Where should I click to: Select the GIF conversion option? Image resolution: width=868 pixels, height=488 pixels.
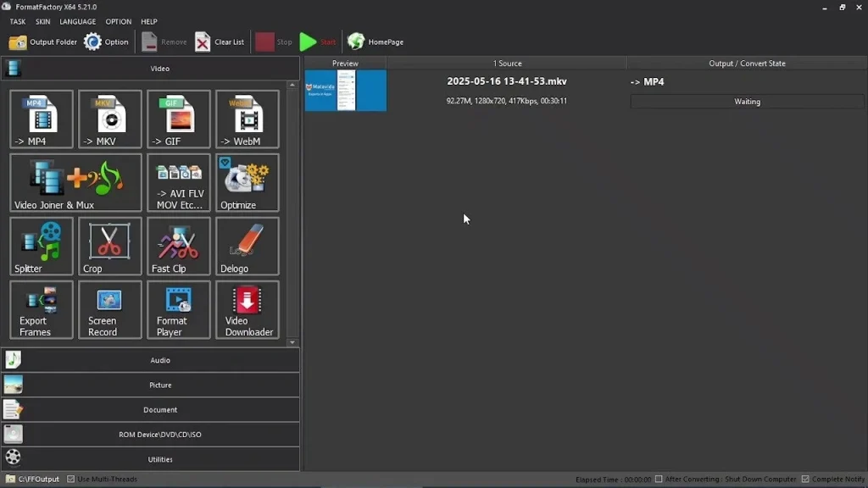[178, 119]
